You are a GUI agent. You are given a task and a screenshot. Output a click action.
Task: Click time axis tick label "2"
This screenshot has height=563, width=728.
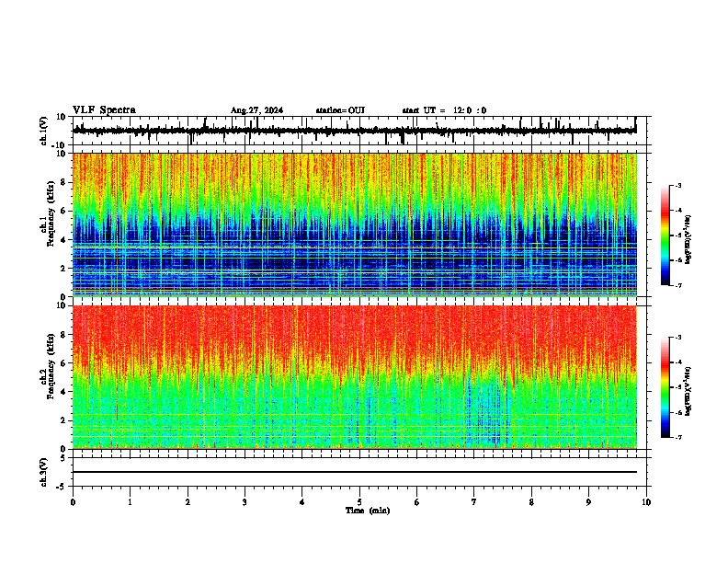[x=188, y=502]
